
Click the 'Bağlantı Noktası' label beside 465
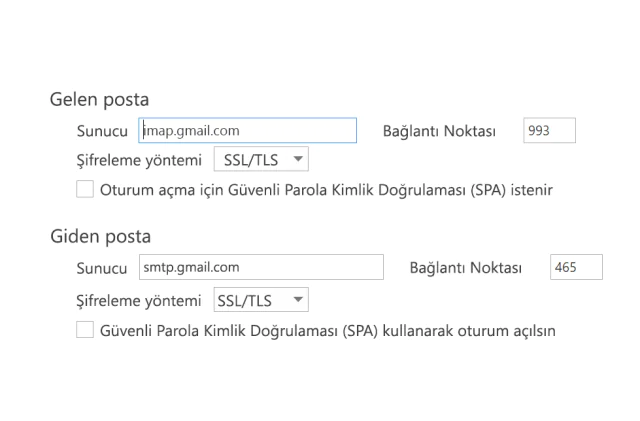click(x=466, y=268)
